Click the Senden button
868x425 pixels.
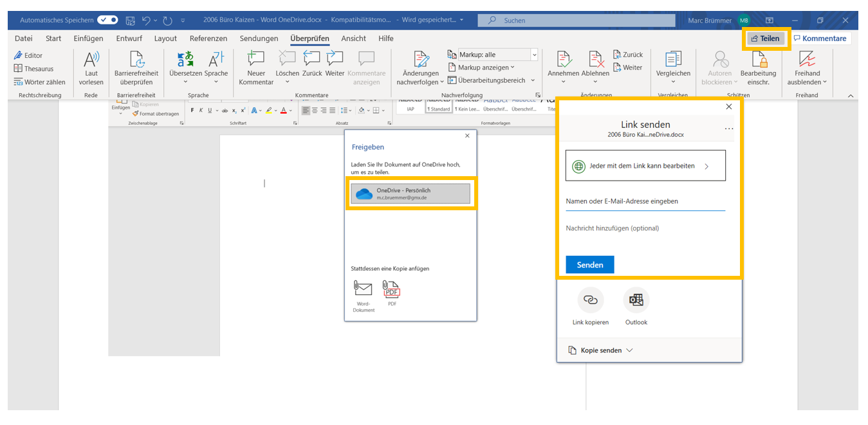pyautogui.click(x=590, y=265)
